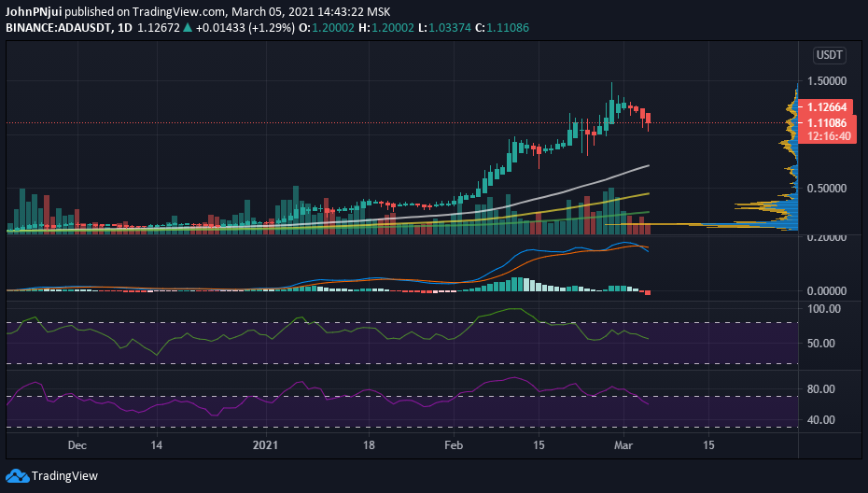Click the 50.00 oscillator axis label
Image resolution: width=868 pixels, height=493 pixels.
[821, 344]
